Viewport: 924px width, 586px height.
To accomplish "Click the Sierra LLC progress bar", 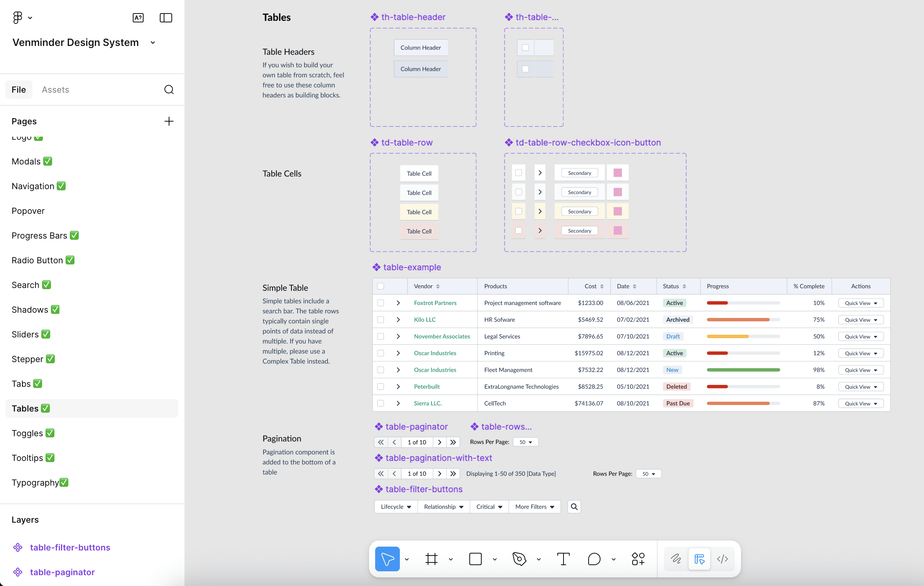I will [743, 403].
